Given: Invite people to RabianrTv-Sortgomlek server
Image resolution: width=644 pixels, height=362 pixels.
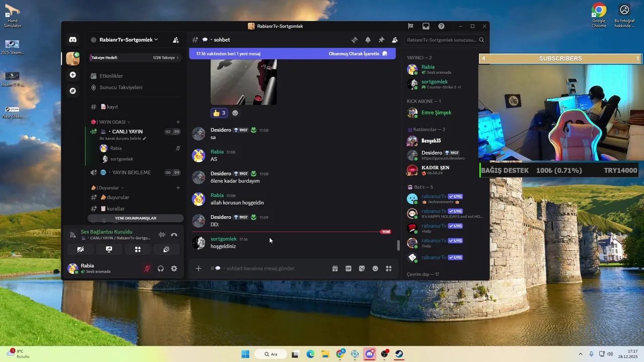Looking at the screenshot, I should [176, 40].
